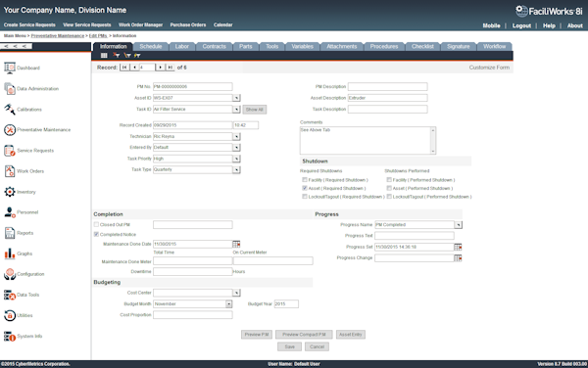Open Inventory gear sidebar icon
The width and height of the screenshot is (588, 368).
(10, 192)
